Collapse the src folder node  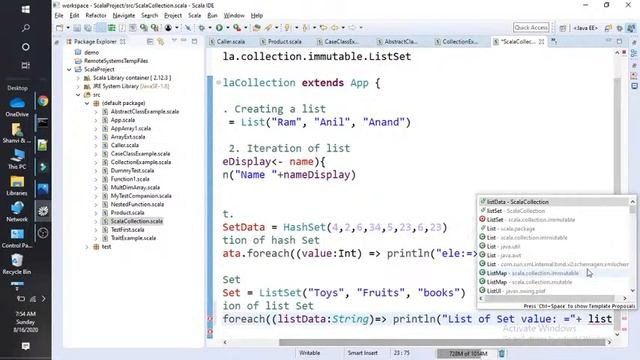point(78,95)
